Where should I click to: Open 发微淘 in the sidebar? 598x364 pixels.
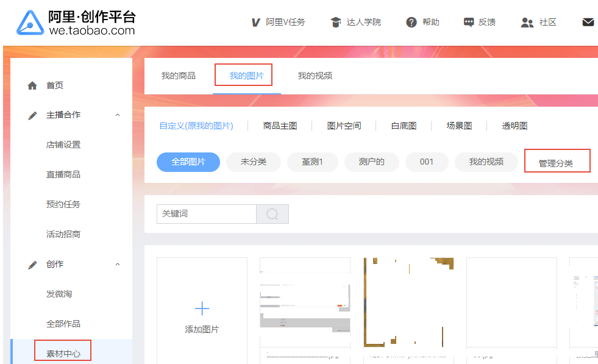59,294
